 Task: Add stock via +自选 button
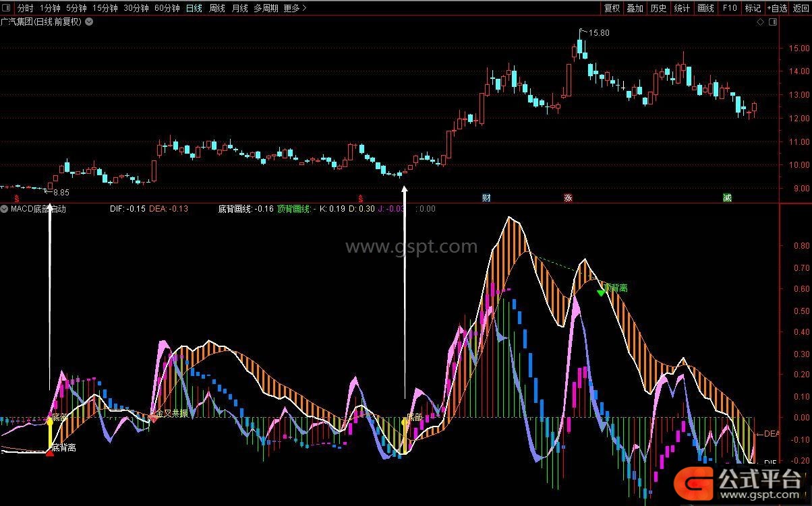(777, 8)
